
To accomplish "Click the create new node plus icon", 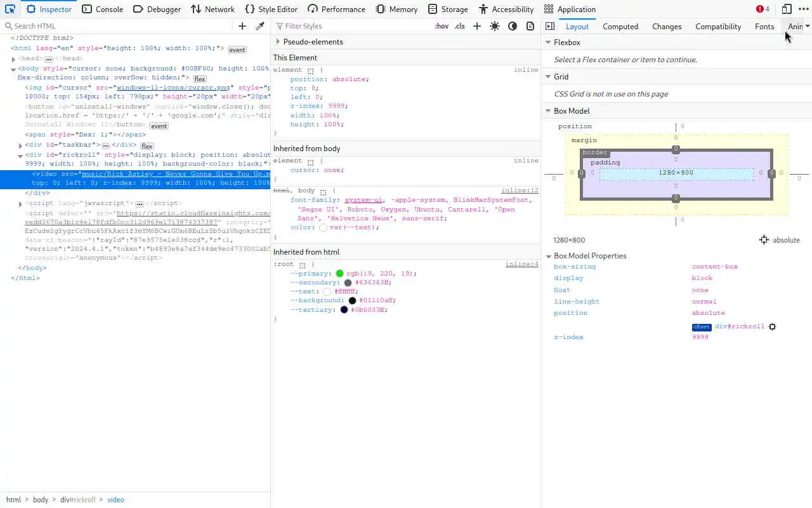I will click(242, 26).
